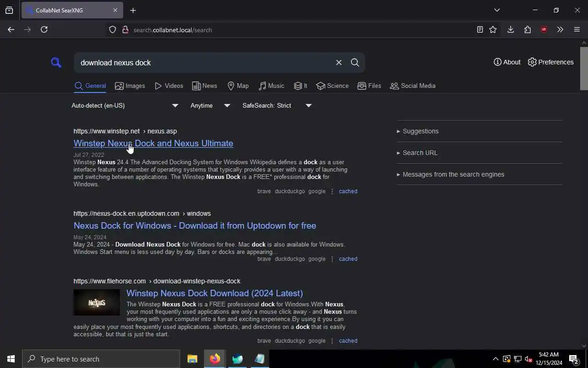
Task: Switch to the Science tab
Action: click(x=332, y=86)
